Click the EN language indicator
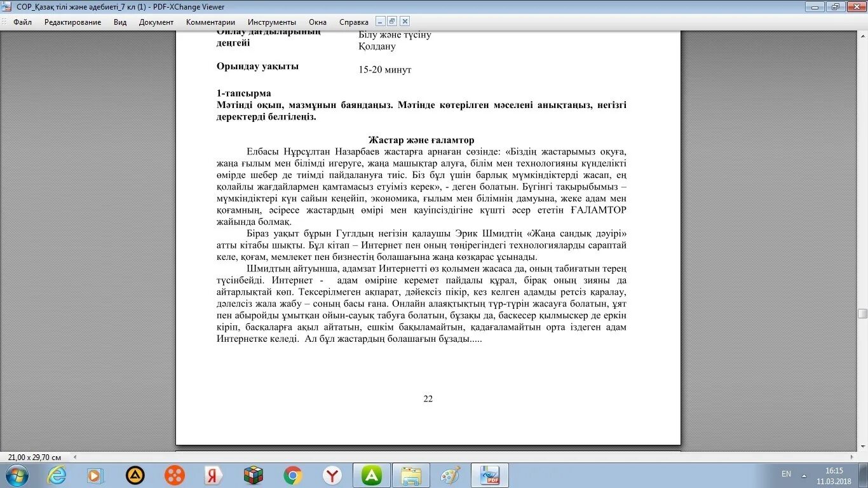The width and height of the screenshot is (868, 488). click(x=786, y=474)
